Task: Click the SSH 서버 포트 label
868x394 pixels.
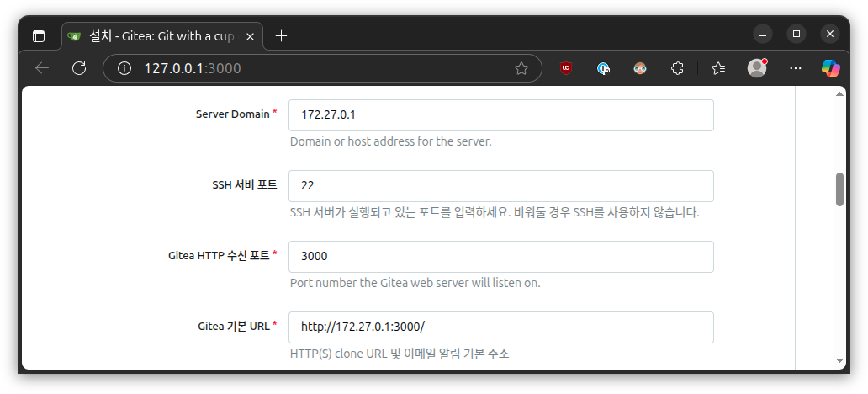Action: coord(244,185)
